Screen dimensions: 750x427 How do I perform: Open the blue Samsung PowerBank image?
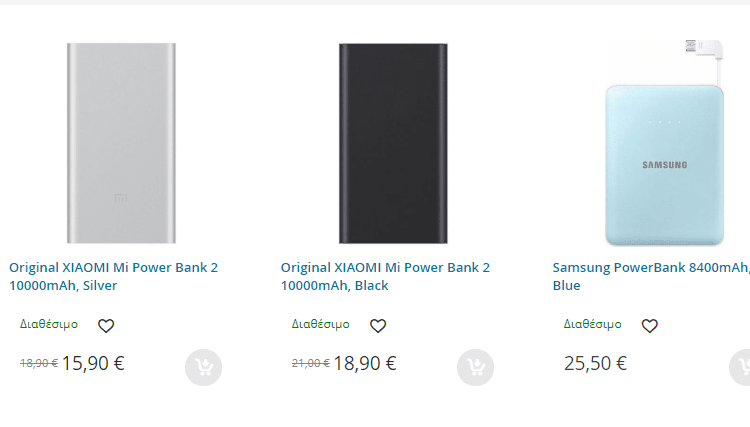point(664,142)
